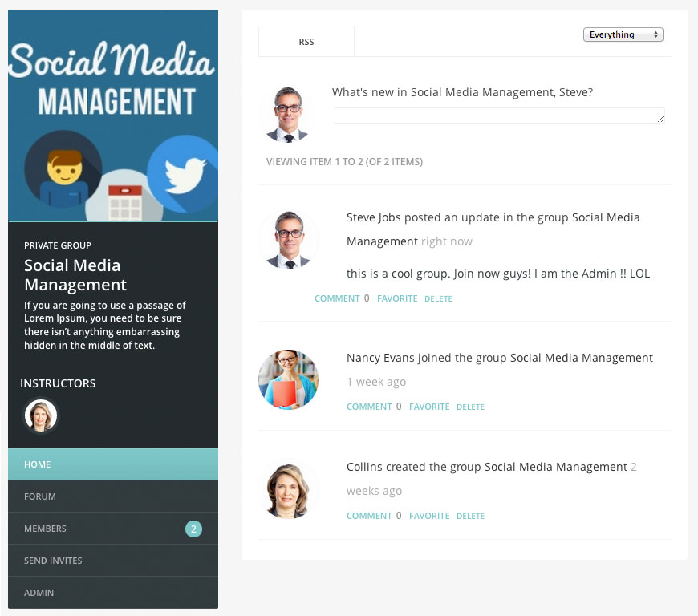698x616 pixels.
Task: Click Collins' profile avatar
Action: (x=288, y=488)
